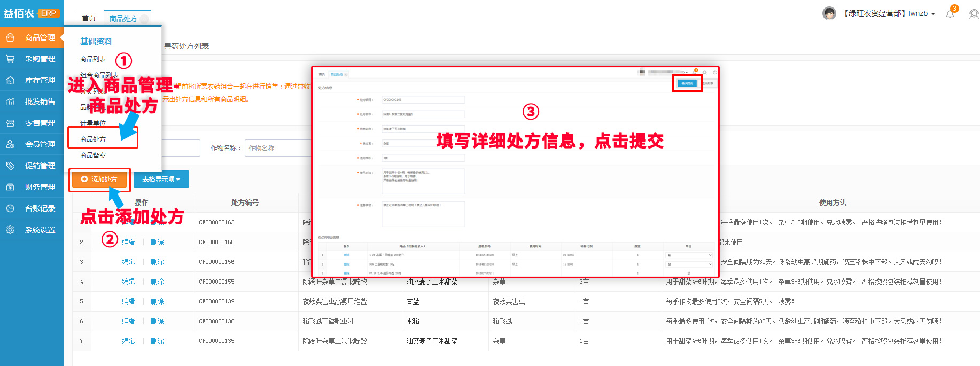Select 商品处方 in the submenu
This screenshot has width=980, height=366.
(x=93, y=139)
